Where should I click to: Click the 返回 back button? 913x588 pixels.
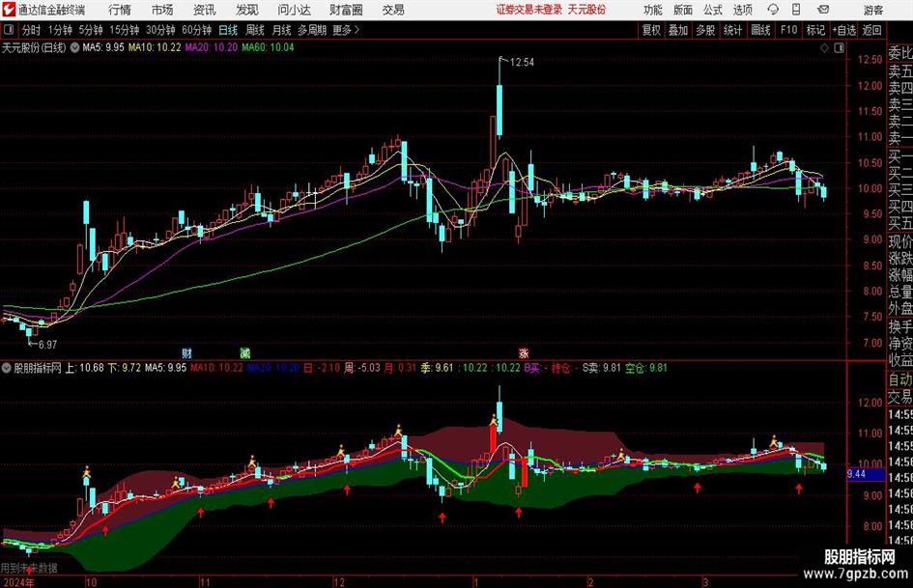coord(871,30)
